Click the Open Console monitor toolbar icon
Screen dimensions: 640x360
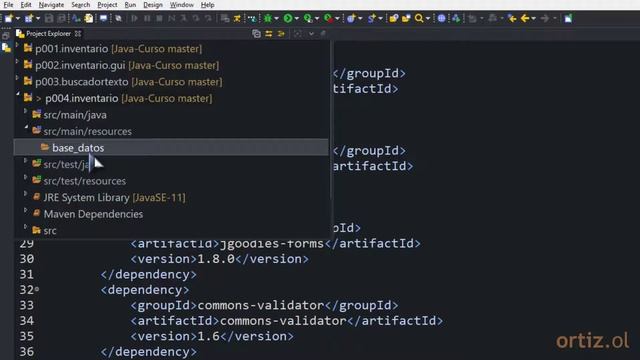104,18
